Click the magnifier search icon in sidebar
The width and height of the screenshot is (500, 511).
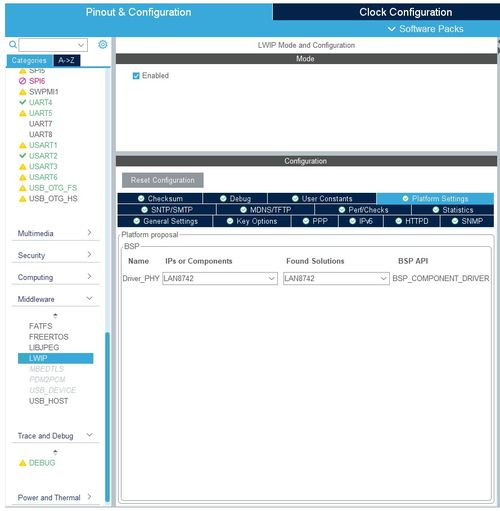pyautogui.click(x=13, y=44)
